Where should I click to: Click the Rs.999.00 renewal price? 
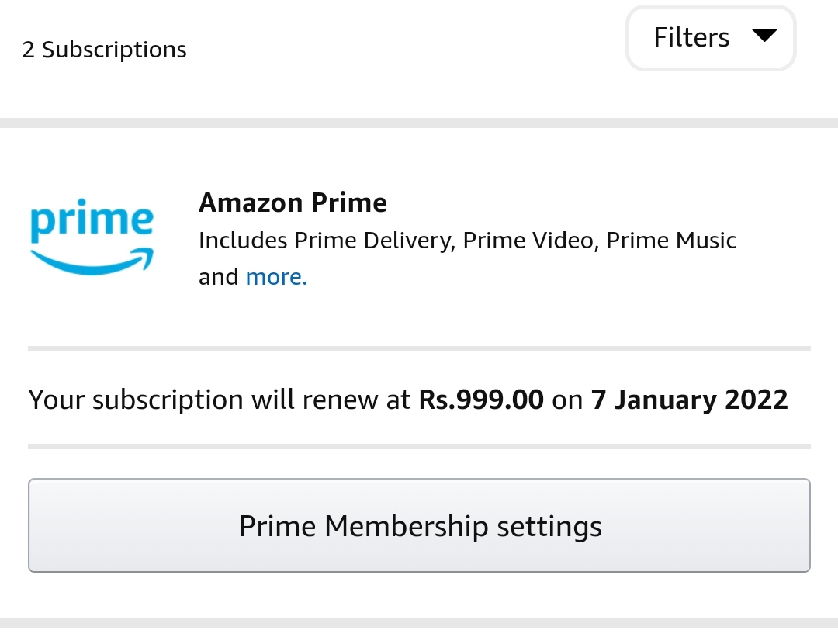(x=481, y=400)
